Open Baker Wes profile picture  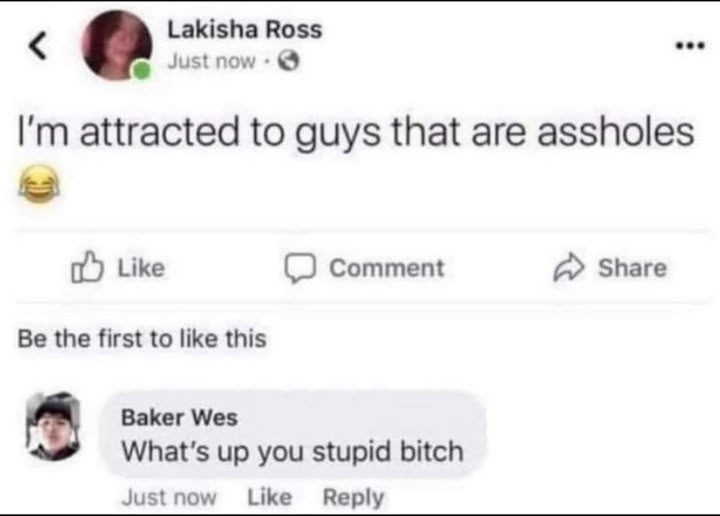tap(53, 426)
